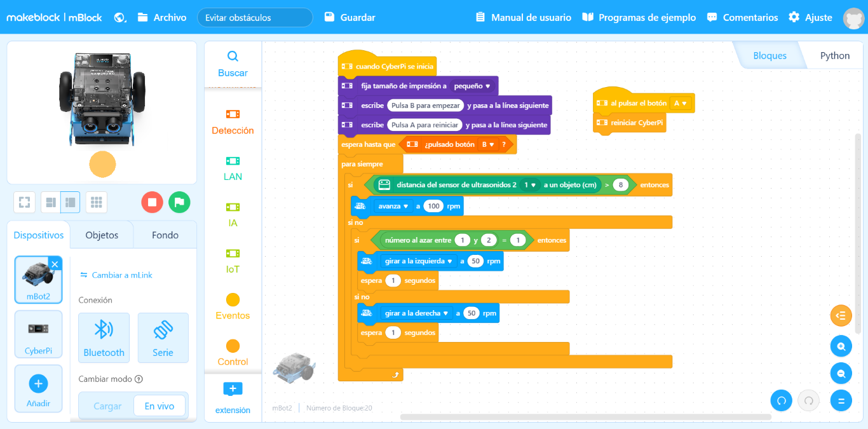This screenshot has height=429, width=868.
Task: Open the Objetos tab
Action: click(x=102, y=235)
